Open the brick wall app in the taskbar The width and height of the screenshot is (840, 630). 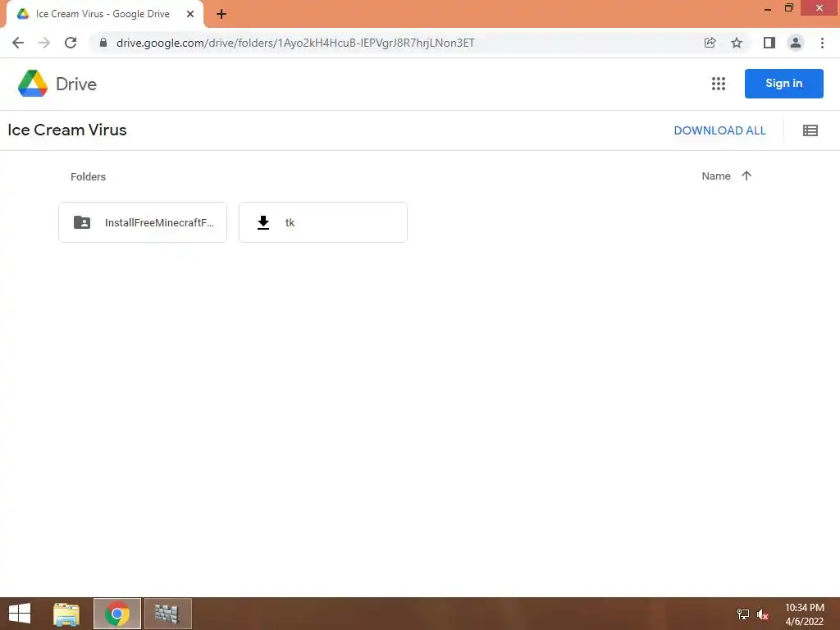point(167,614)
